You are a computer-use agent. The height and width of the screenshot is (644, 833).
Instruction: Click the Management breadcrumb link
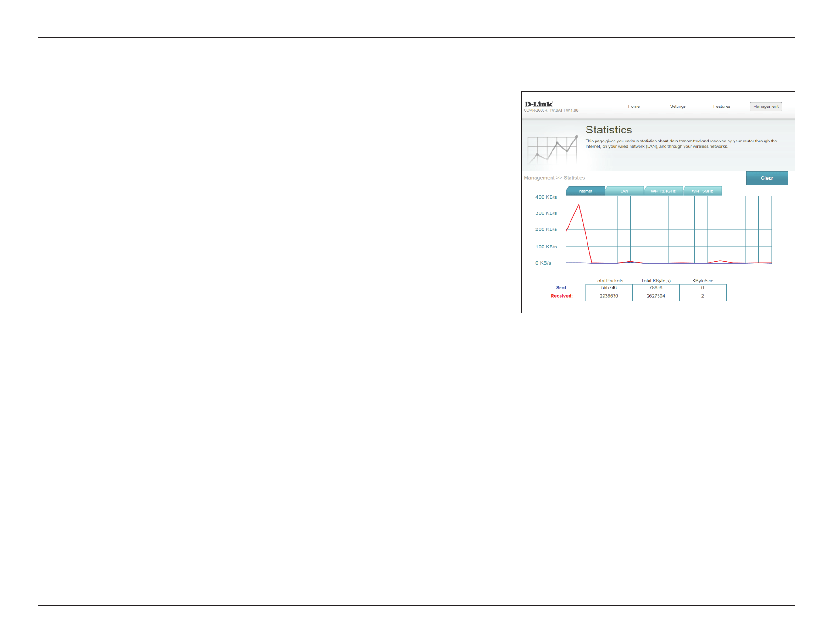click(x=539, y=178)
